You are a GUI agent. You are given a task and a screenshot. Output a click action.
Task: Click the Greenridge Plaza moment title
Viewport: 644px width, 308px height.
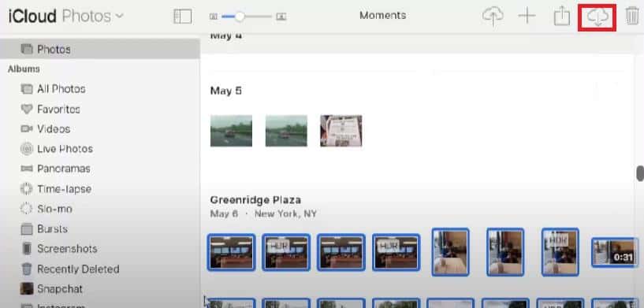[x=255, y=200]
